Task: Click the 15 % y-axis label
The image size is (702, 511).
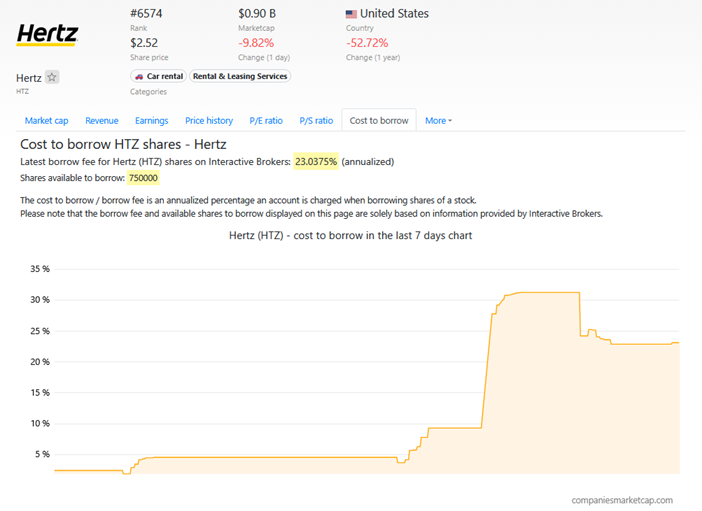Action: 40,393
